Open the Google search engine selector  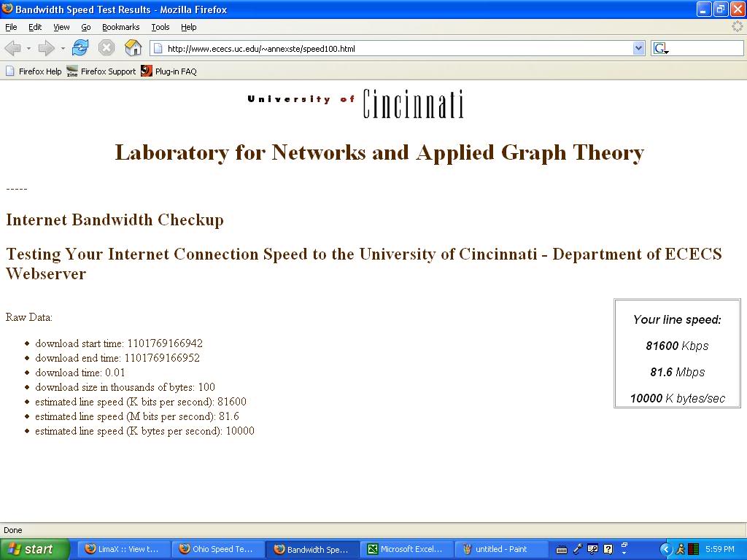pos(661,48)
